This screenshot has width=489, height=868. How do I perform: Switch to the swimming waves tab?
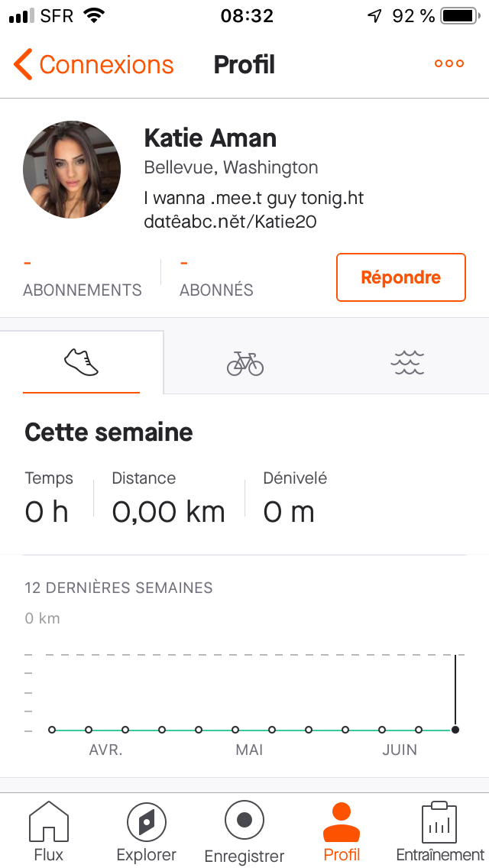[407, 363]
